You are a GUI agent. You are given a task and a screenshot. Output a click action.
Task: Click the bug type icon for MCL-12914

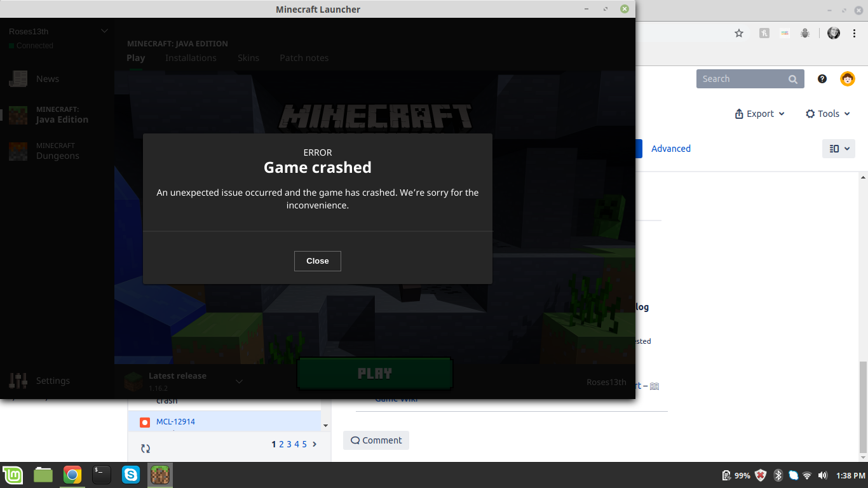click(145, 422)
